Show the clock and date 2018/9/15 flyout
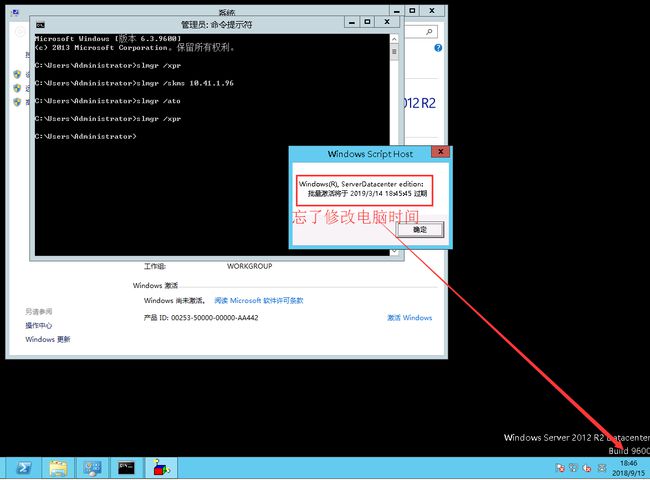Image resolution: width=650 pixels, height=480 pixels. 628,468
